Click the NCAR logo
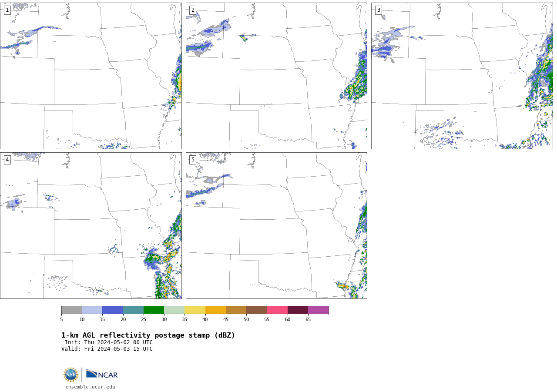557x392 pixels. tap(102, 374)
